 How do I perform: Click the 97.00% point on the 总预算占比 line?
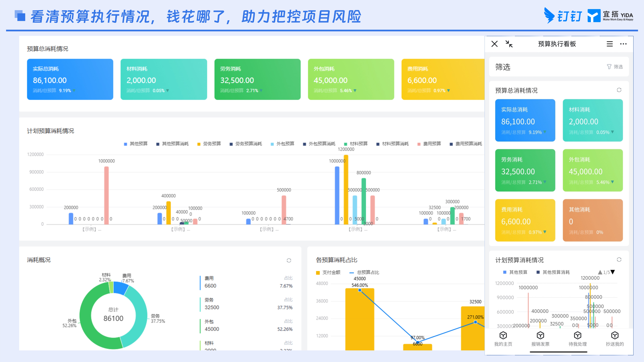[x=417, y=342]
